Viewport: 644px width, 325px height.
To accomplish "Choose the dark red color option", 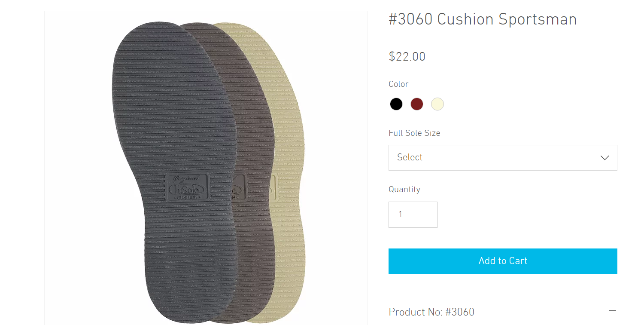I will (417, 104).
